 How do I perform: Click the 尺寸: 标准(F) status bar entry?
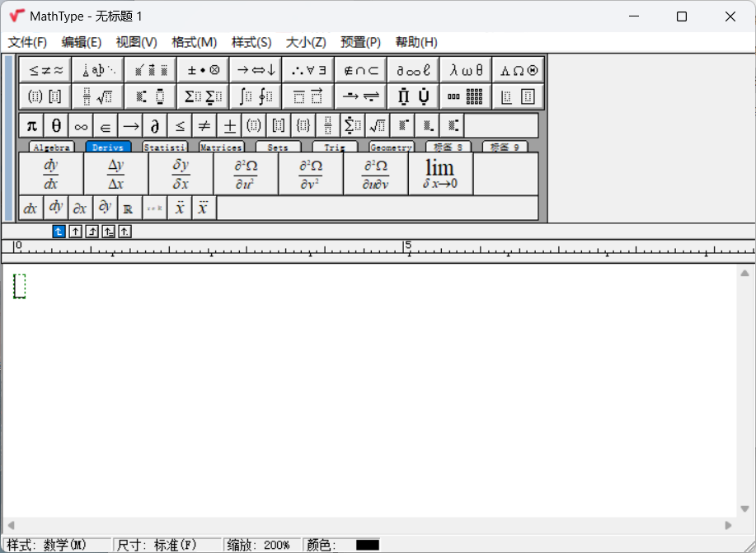tap(167, 545)
